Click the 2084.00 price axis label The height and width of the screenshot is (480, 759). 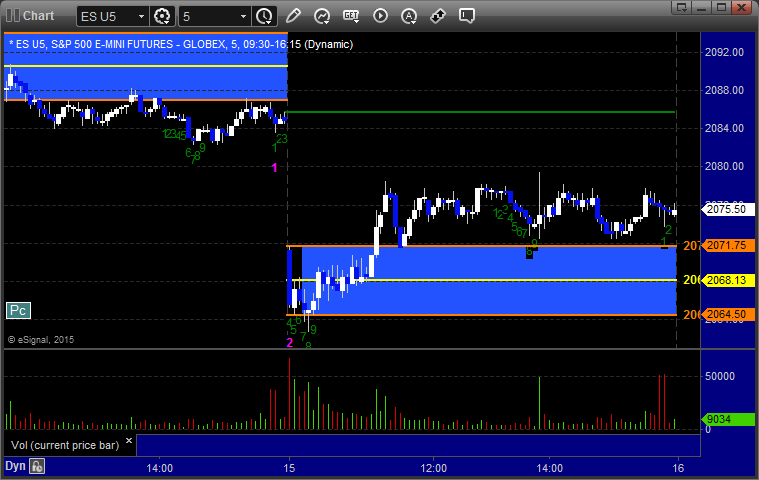(724, 128)
